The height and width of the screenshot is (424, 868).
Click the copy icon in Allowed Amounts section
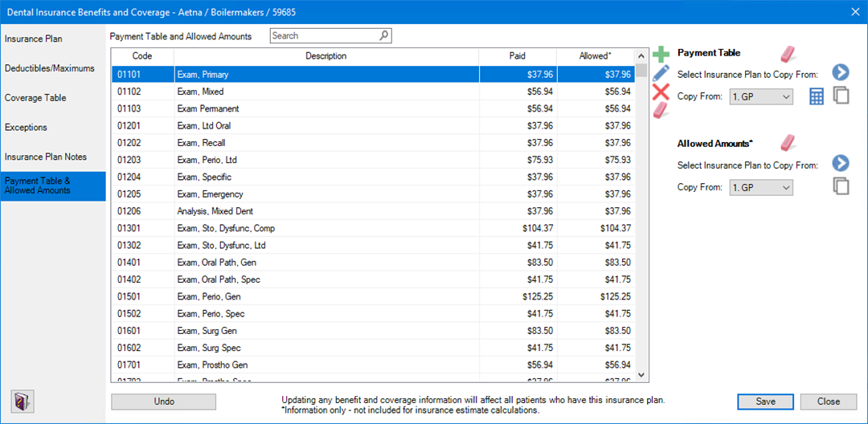841,186
